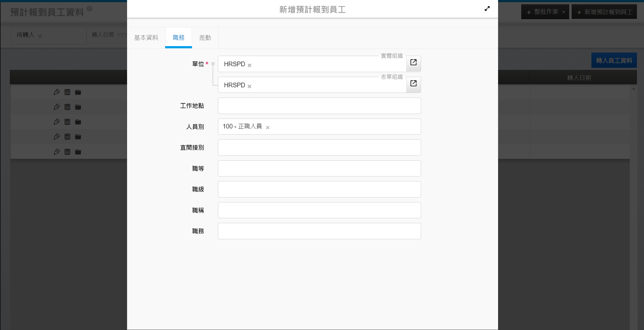
Task: Expand the dialog to full screen
Action: 487,9
